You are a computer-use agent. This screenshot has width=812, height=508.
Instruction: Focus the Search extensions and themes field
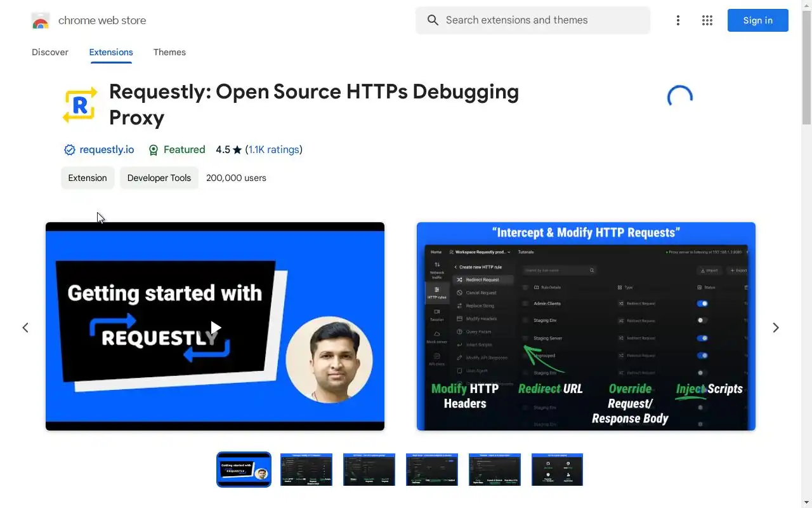click(533, 20)
